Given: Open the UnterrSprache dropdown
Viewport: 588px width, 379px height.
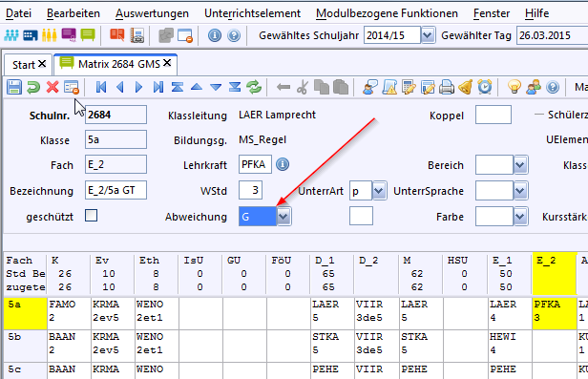Looking at the screenshot, I should 520,191.
